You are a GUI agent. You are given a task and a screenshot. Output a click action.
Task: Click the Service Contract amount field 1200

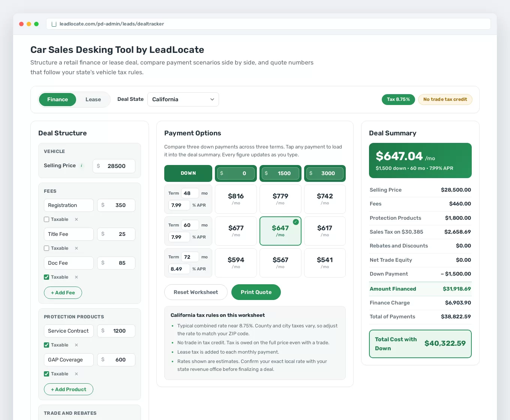[116, 331]
